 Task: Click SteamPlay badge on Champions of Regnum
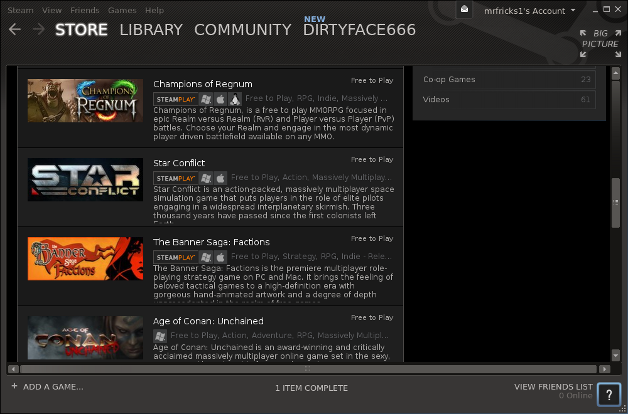point(176,99)
